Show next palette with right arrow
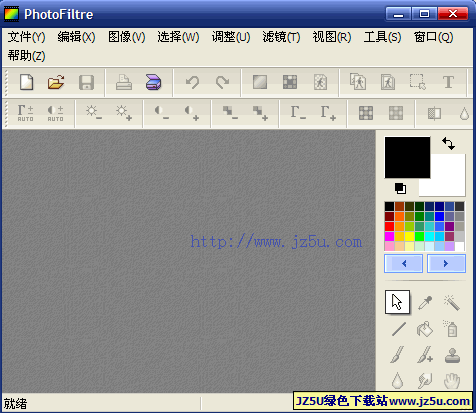The height and width of the screenshot is (413, 476). (x=446, y=264)
